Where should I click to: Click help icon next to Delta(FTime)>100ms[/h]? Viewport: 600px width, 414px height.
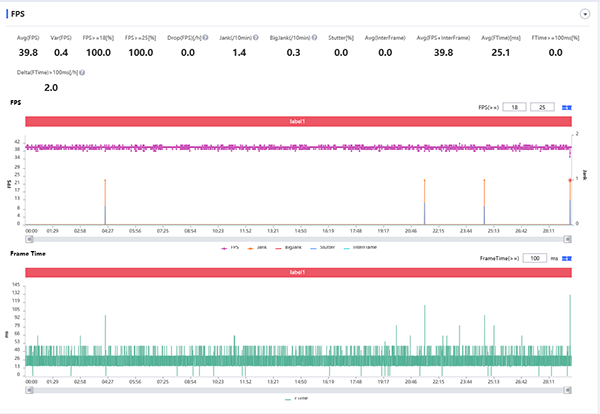pos(81,73)
